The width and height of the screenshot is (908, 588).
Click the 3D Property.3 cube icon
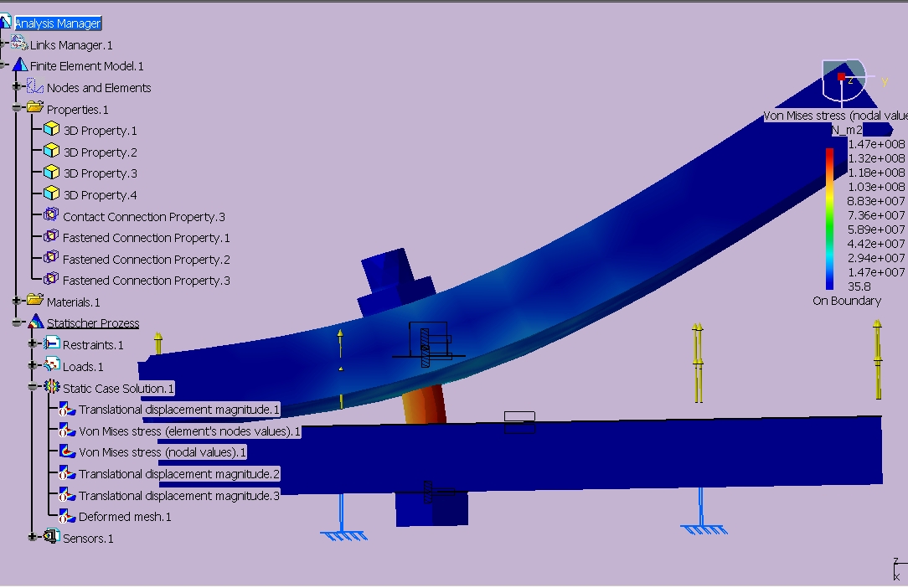click(x=52, y=172)
